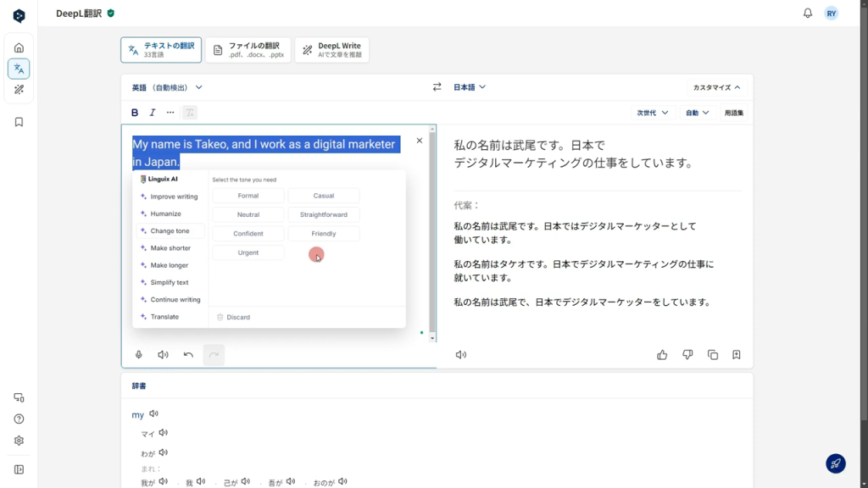Click Discard in Linguix popup

[233, 317]
